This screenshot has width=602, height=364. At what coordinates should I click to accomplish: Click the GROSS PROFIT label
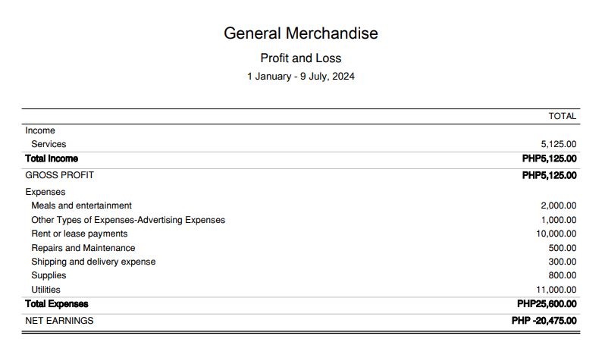(x=59, y=175)
